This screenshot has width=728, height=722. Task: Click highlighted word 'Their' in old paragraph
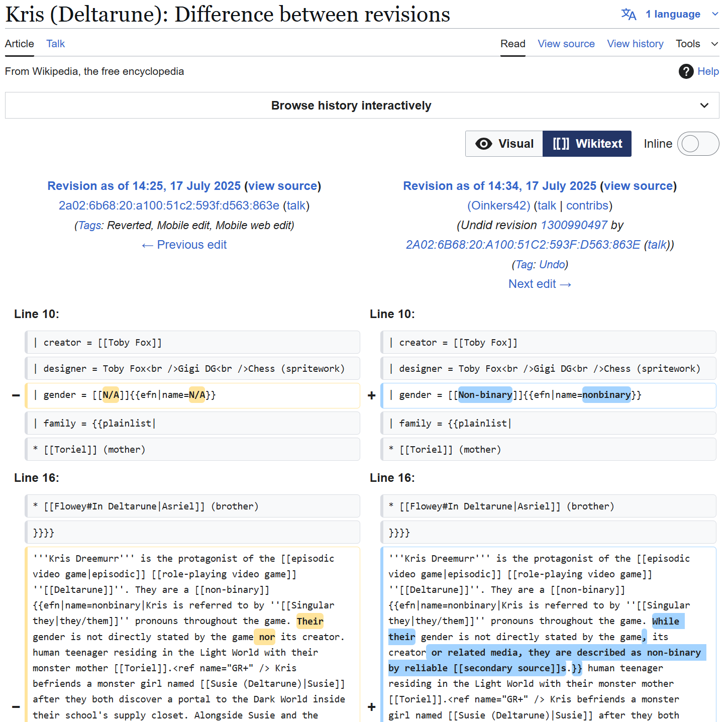click(310, 622)
